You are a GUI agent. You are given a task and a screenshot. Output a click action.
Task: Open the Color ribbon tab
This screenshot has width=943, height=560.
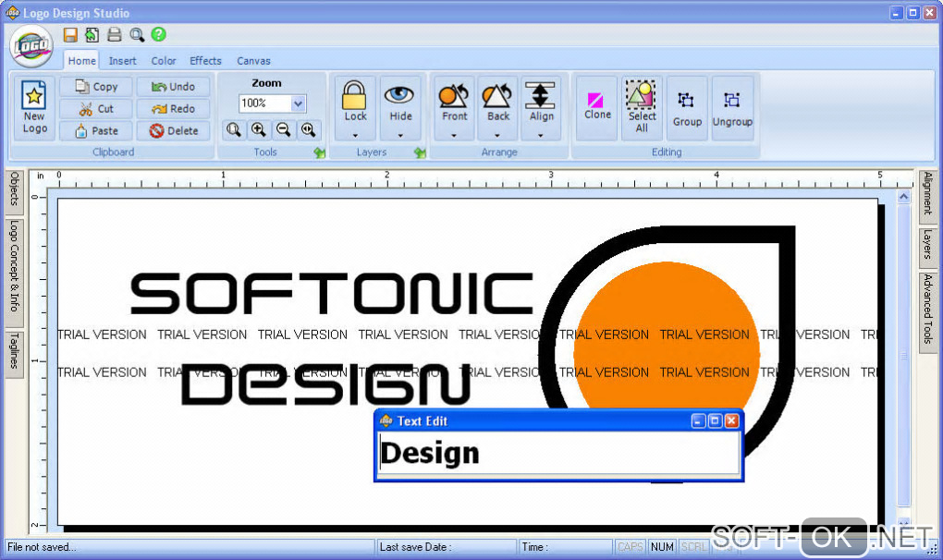(x=163, y=61)
